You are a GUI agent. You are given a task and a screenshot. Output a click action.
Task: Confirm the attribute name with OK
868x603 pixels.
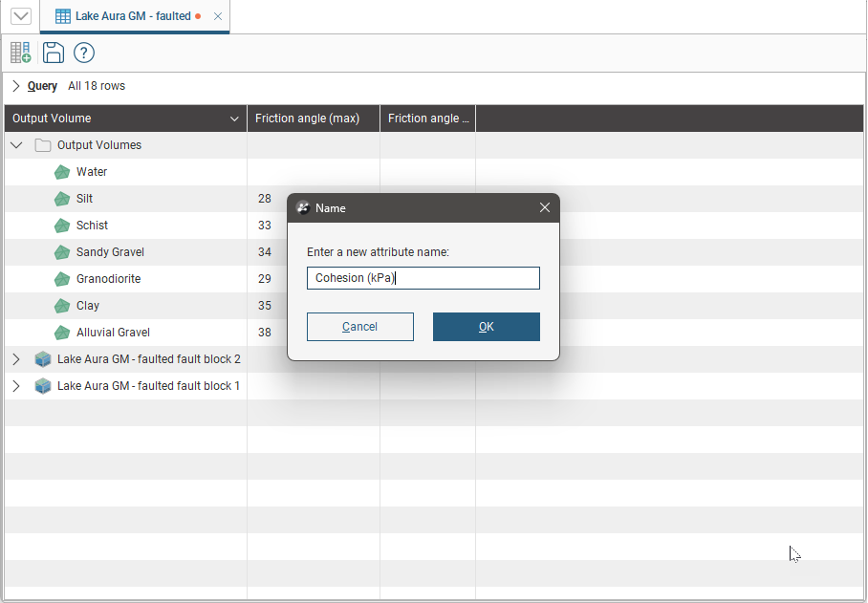[x=486, y=327]
